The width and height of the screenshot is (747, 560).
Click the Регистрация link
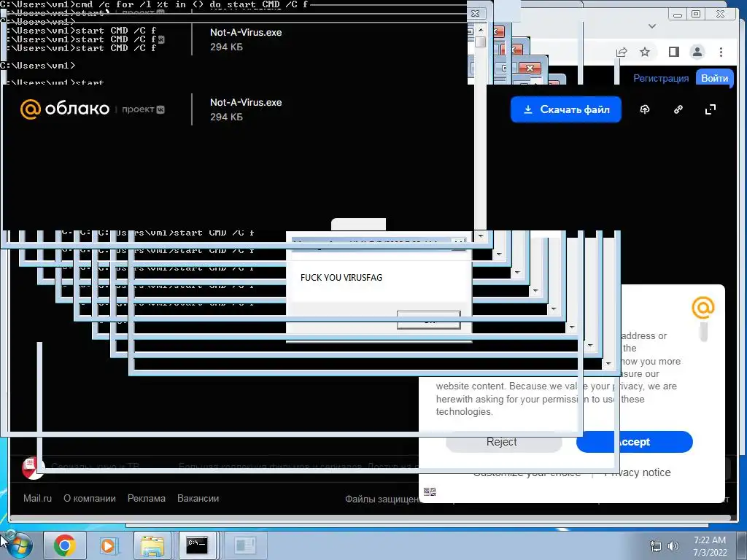point(661,79)
